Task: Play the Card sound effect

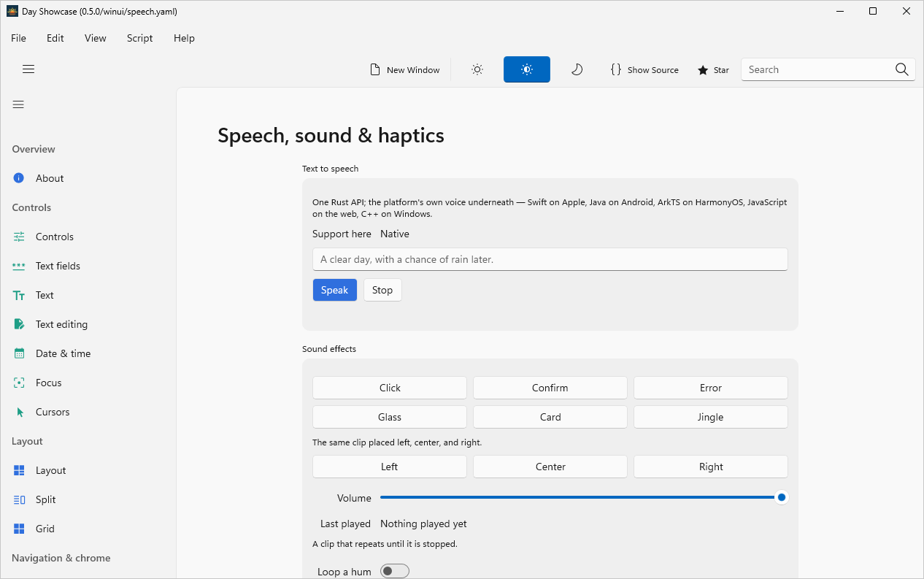Action: coord(550,417)
